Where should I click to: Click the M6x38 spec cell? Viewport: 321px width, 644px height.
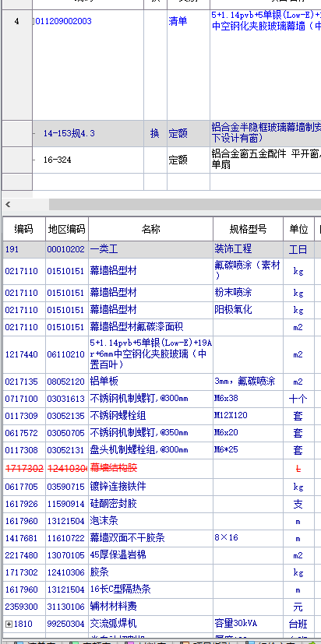point(248,399)
